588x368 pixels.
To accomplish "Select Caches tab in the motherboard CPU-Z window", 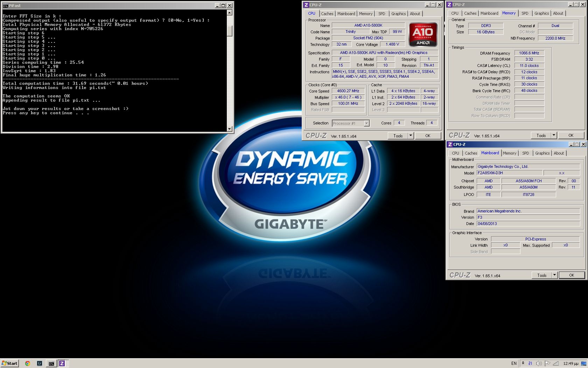I will (471, 153).
